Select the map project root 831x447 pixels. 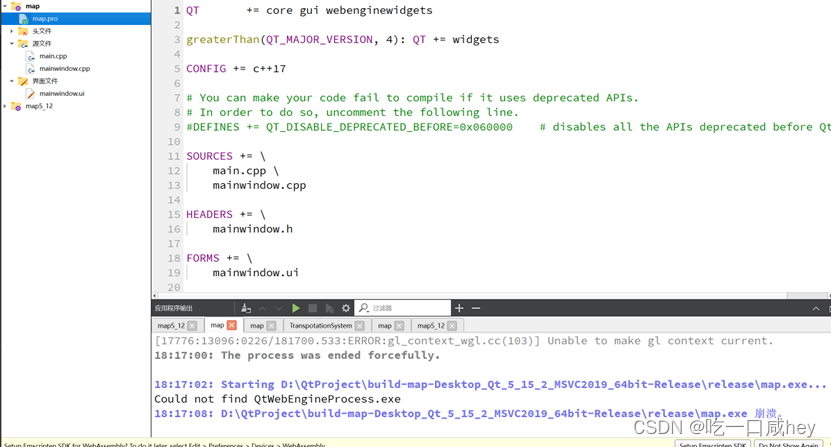click(x=32, y=6)
